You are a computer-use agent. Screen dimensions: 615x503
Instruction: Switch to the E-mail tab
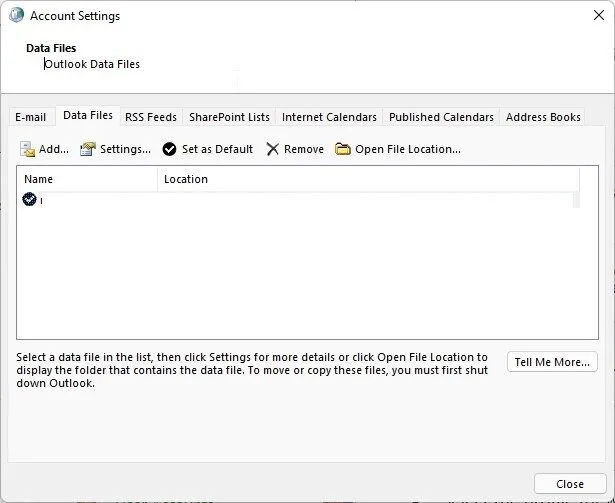31,117
